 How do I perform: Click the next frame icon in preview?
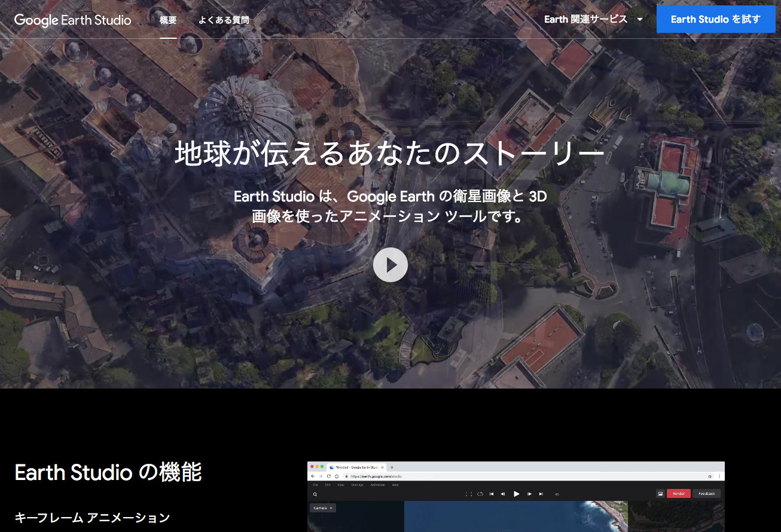[x=529, y=494]
